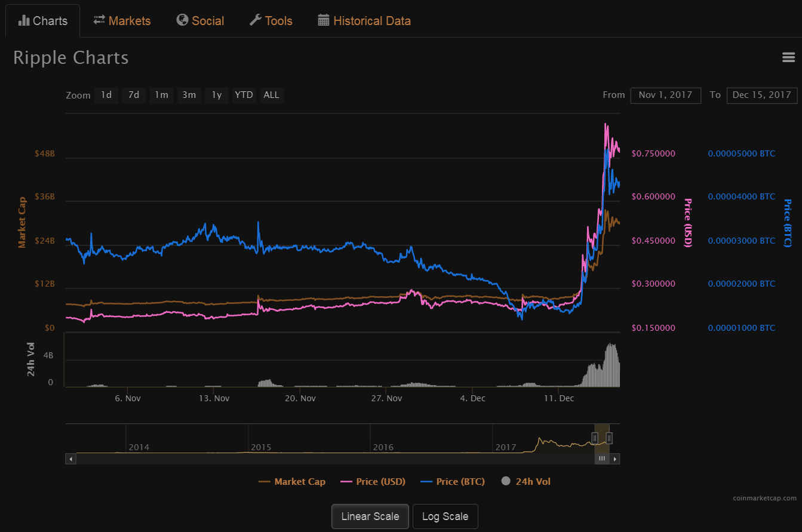
Task: Toggle the 24h Vol series in legend
Action: [x=526, y=482]
